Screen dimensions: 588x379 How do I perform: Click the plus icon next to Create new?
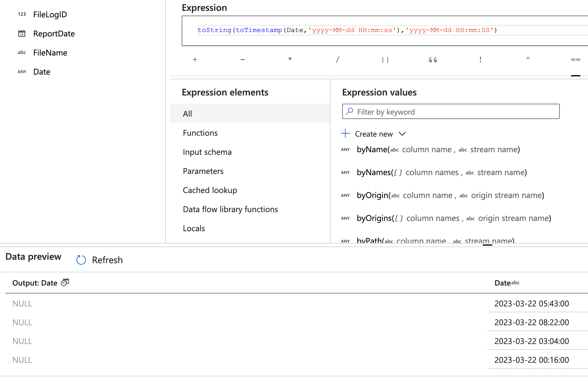click(345, 134)
